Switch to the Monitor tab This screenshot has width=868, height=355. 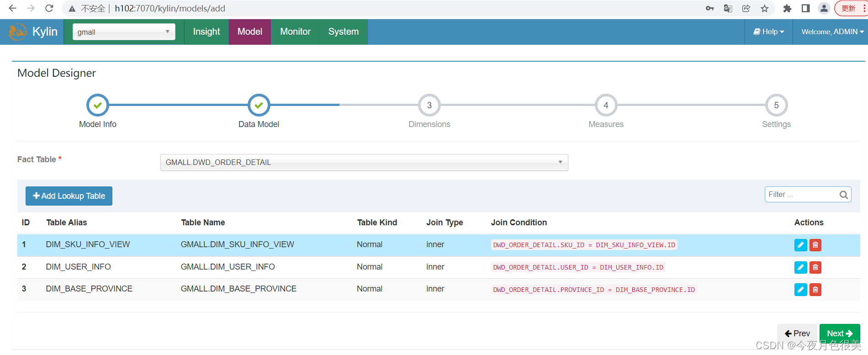[x=295, y=32]
